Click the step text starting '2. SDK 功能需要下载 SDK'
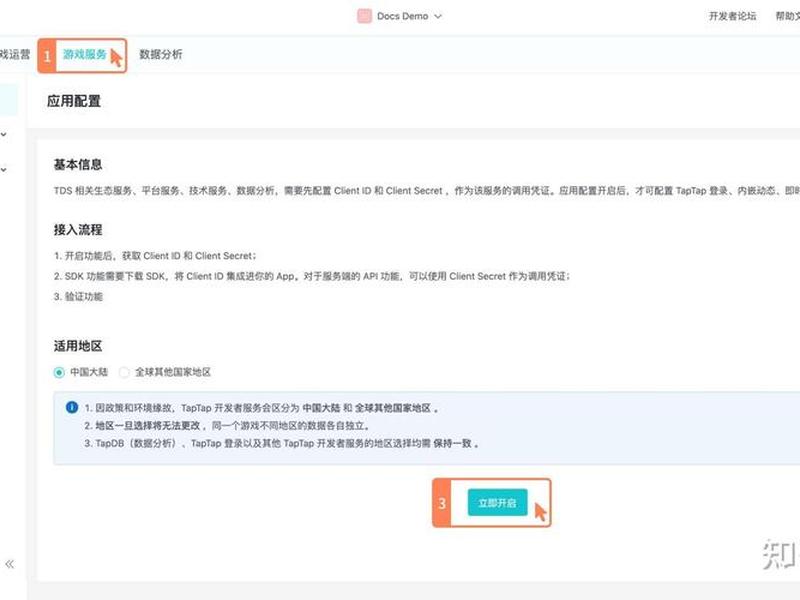 pyautogui.click(x=312, y=276)
